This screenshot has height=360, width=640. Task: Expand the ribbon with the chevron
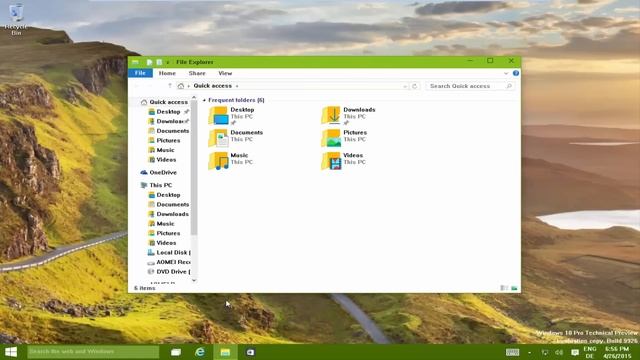pos(506,73)
